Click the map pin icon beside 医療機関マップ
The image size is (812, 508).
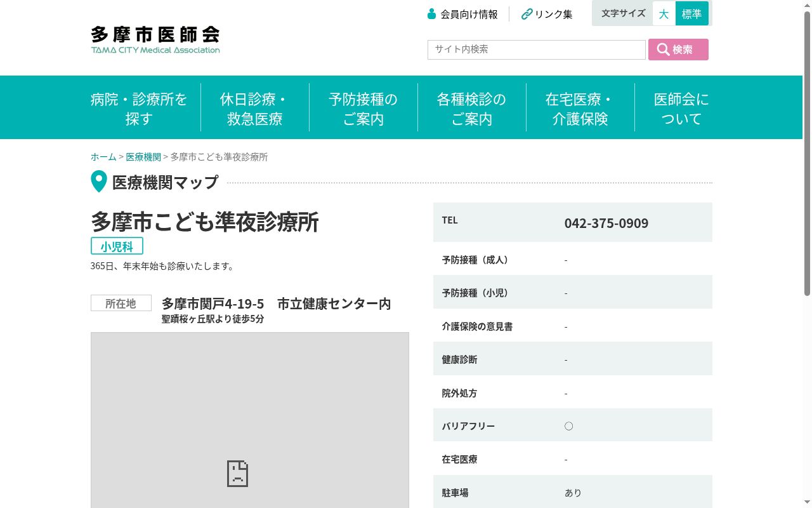99,182
